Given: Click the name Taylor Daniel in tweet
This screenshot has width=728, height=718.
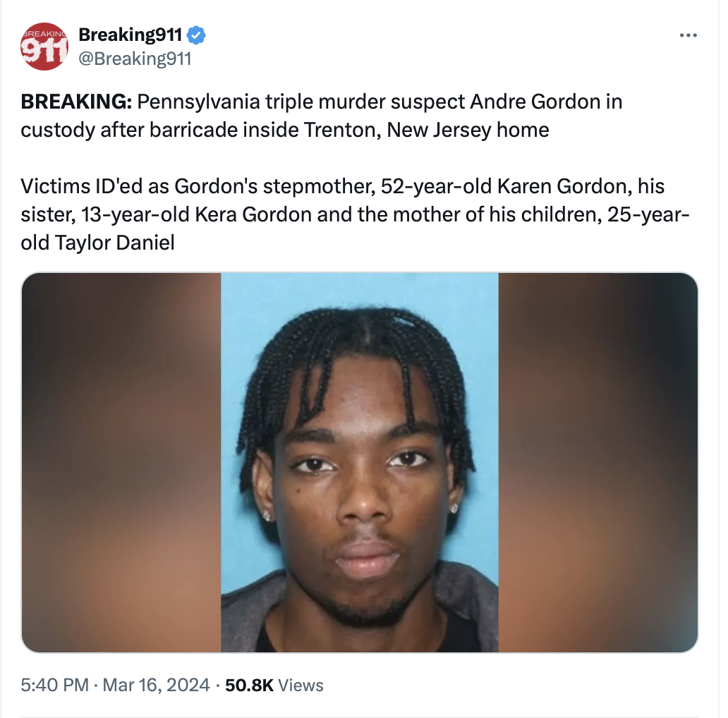Looking at the screenshot, I should click(115, 243).
